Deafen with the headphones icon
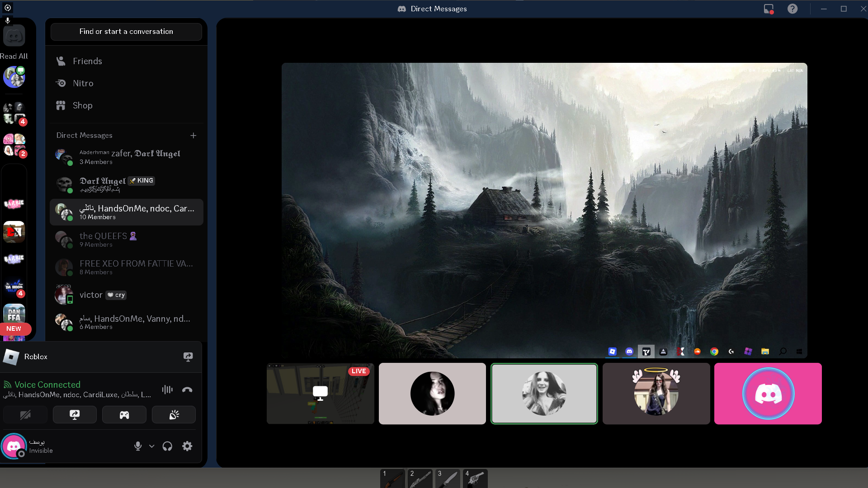 (x=167, y=446)
